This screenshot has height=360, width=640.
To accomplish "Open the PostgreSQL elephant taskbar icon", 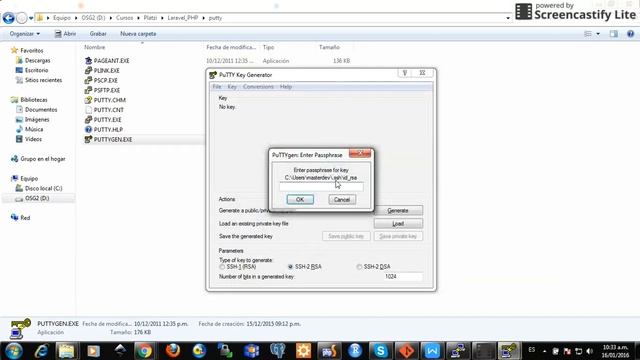I will (278, 351).
